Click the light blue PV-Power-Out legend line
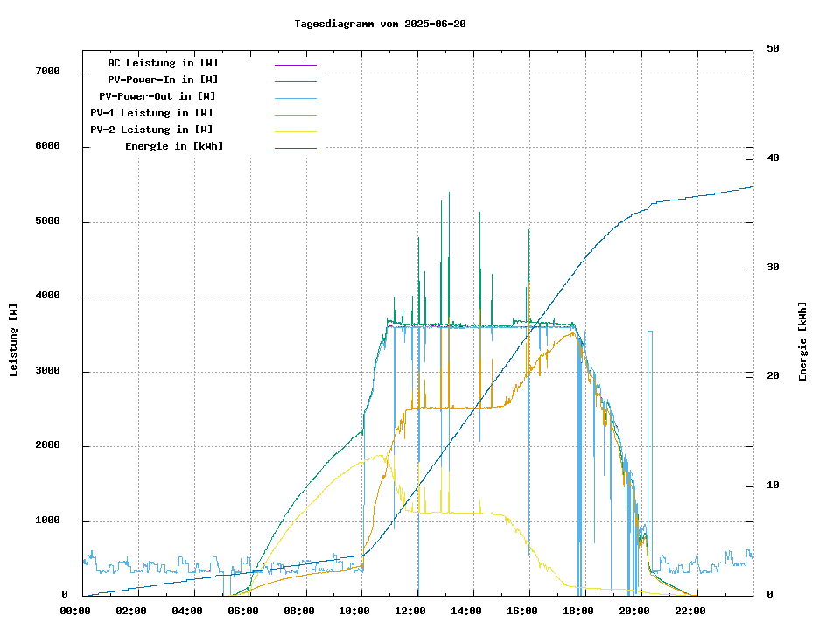Screen dimensions: 840x630 click(x=295, y=98)
